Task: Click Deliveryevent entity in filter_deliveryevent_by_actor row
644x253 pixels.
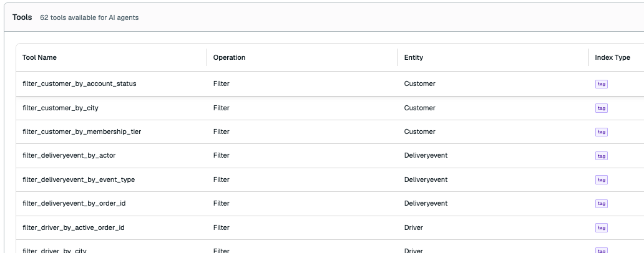Action: (x=426, y=155)
